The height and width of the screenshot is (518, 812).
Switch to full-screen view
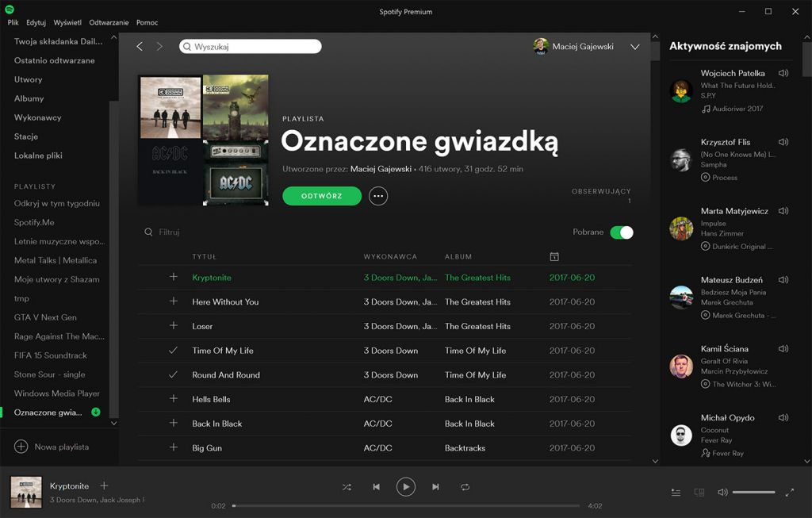(789, 493)
